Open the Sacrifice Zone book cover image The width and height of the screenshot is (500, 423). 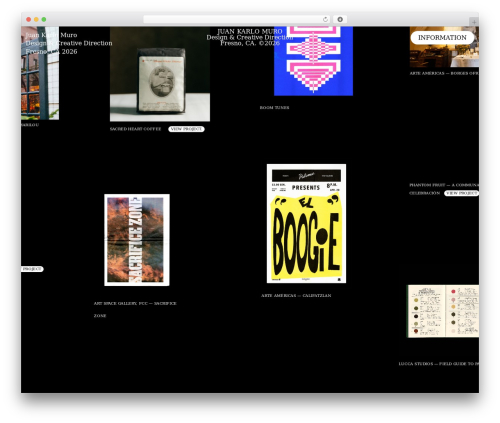point(137,240)
